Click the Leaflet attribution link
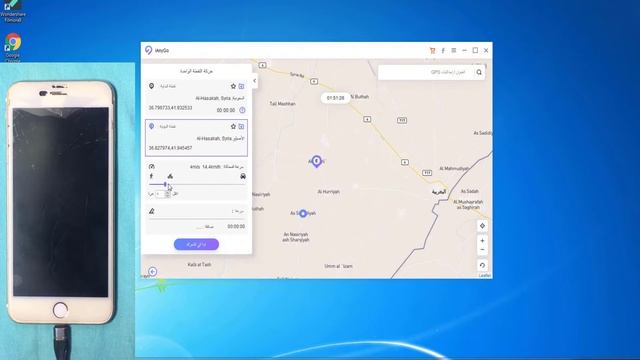 point(484,276)
